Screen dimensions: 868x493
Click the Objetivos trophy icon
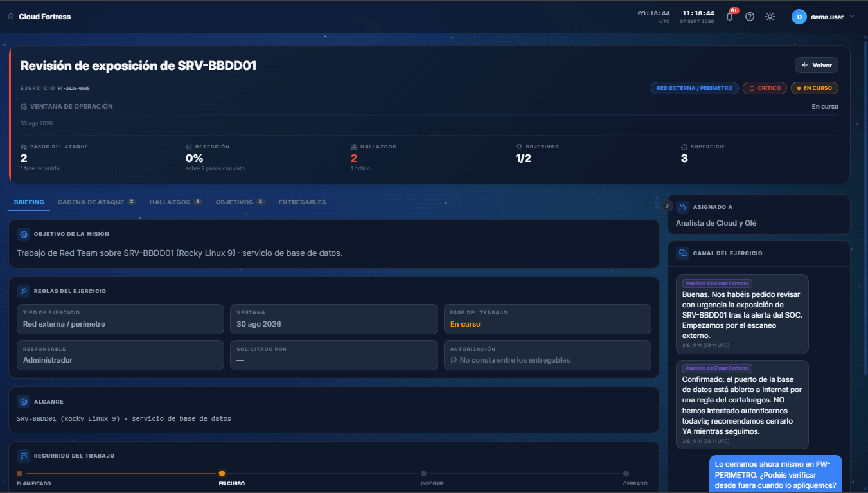point(519,147)
